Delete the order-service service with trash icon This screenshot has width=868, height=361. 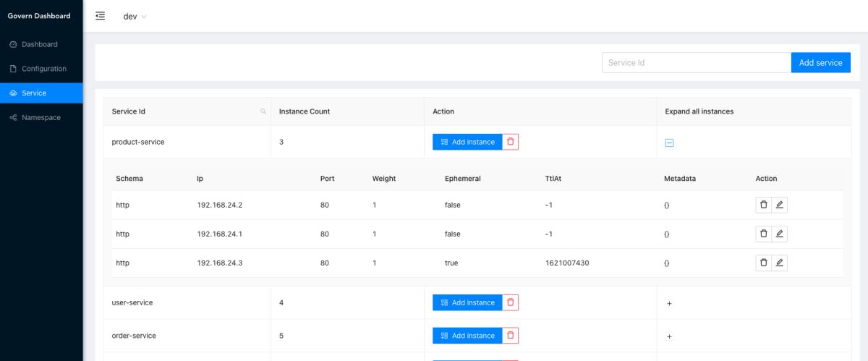point(511,336)
